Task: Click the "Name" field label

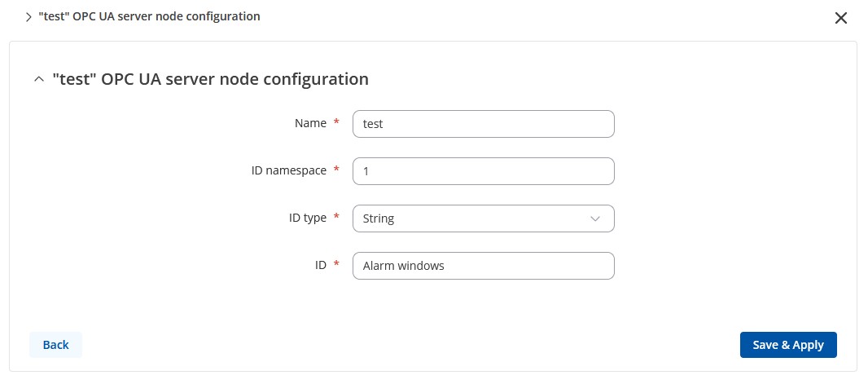Action: [x=310, y=123]
